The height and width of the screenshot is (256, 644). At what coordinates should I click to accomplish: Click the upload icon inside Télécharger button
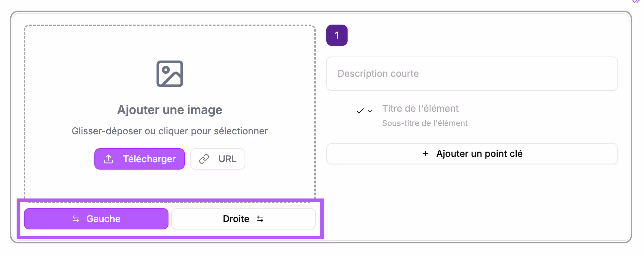pos(108,159)
